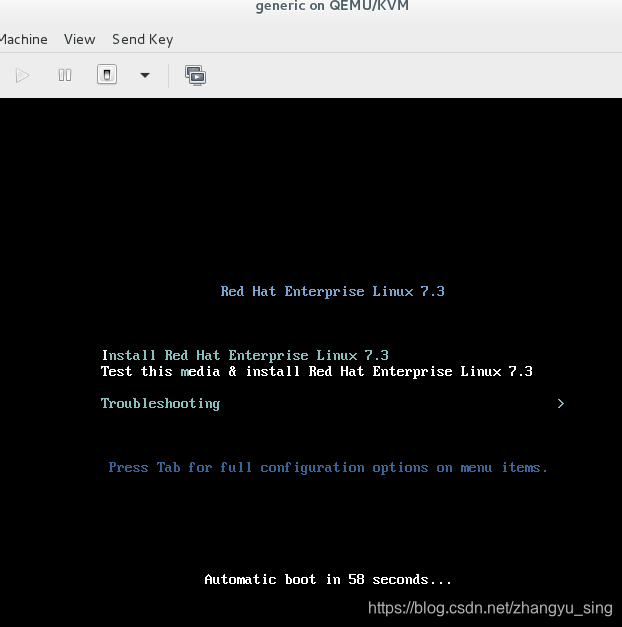Viewport: 622px width, 627px height.
Task: Pause the virtual machine
Action: point(65,75)
